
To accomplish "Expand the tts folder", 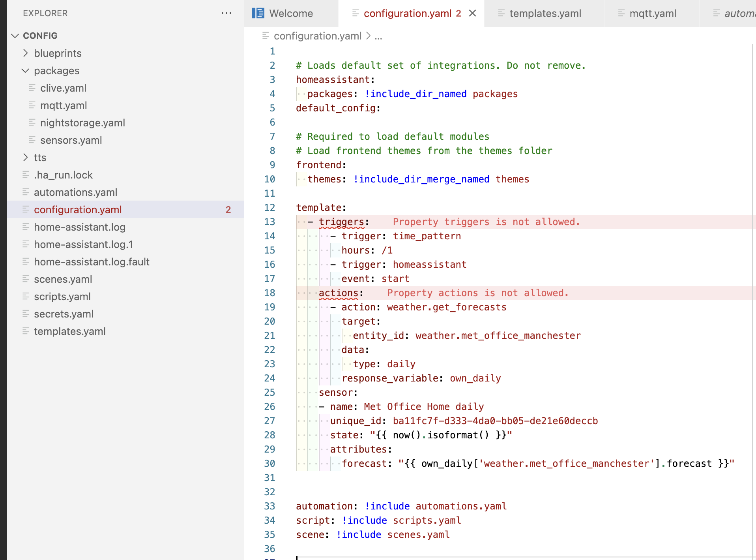I will coord(26,157).
